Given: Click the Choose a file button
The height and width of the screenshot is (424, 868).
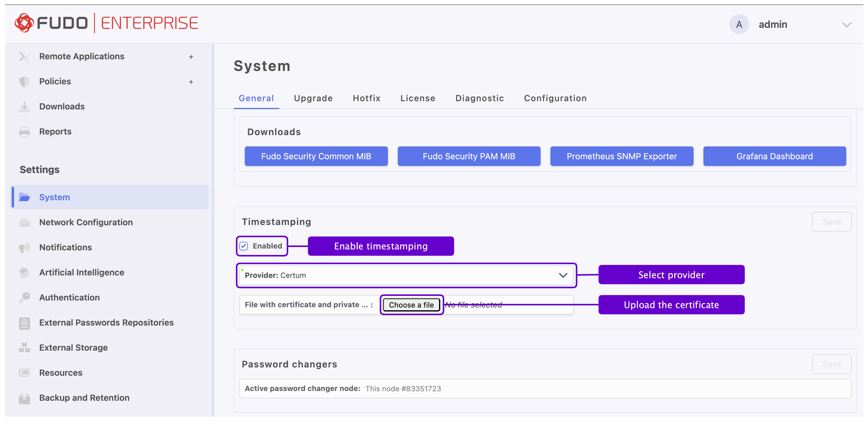Looking at the screenshot, I should (412, 304).
